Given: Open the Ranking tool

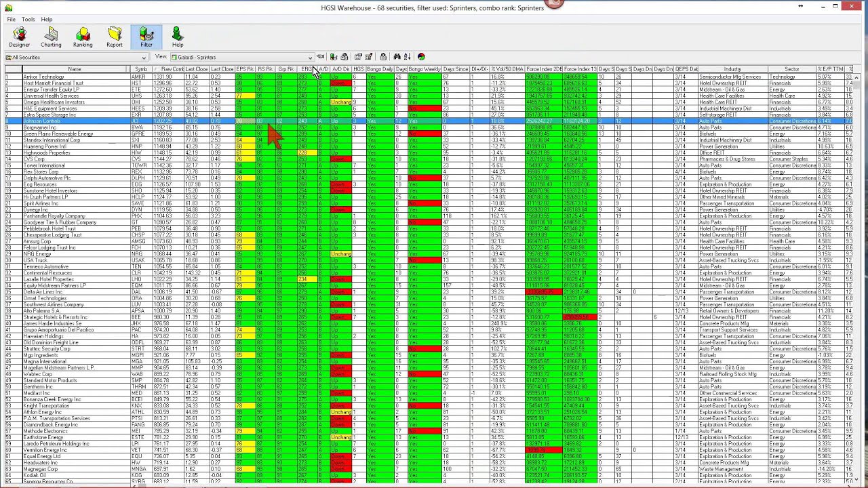Looking at the screenshot, I should pyautogui.click(x=83, y=37).
